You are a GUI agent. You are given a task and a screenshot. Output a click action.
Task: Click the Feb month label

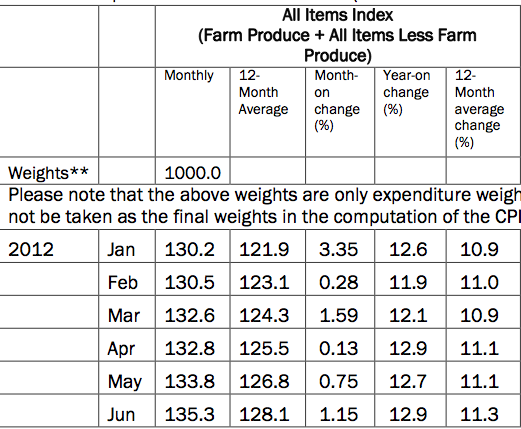[122, 282]
